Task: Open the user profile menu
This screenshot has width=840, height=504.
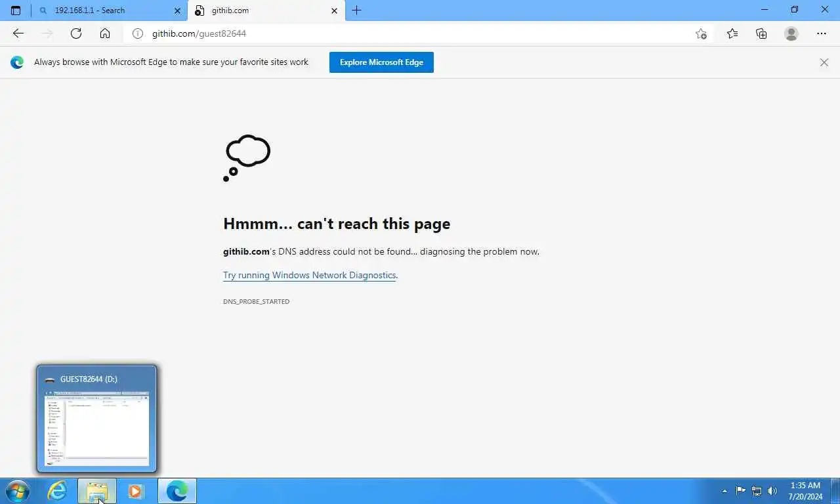Action: pyautogui.click(x=791, y=33)
